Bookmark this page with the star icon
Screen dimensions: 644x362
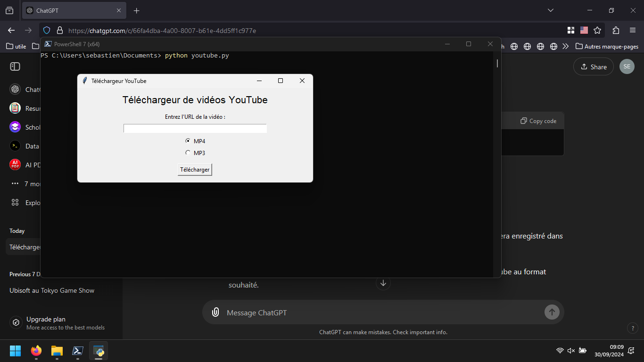coord(597,30)
